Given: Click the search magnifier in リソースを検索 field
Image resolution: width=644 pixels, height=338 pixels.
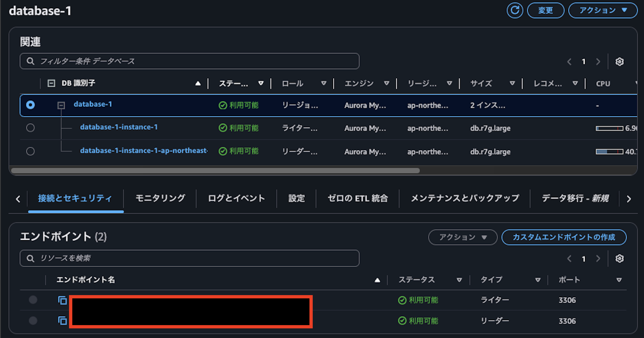Looking at the screenshot, I should pyautogui.click(x=30, y=258).
